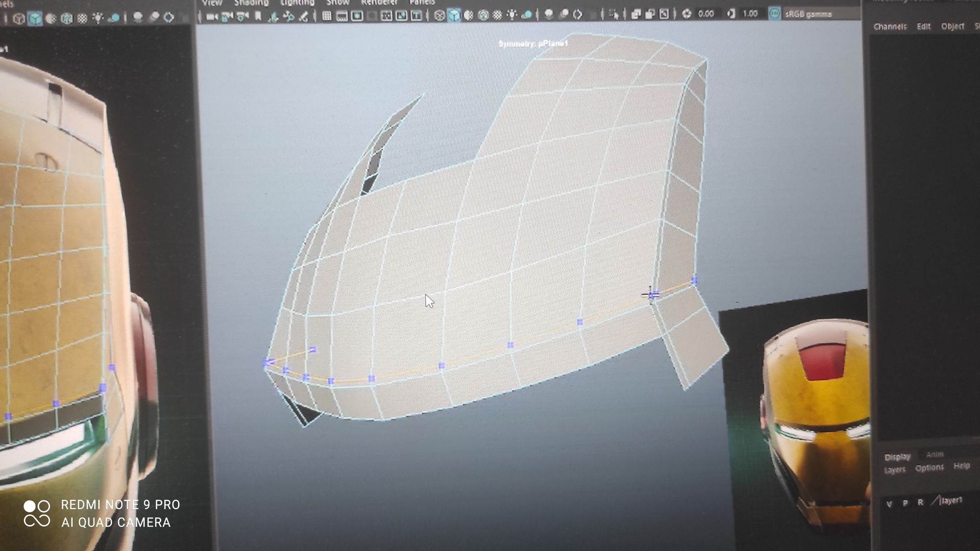Toggle layer1 reference R box
The width and height of the screenshot is (980, 551).
920,502
